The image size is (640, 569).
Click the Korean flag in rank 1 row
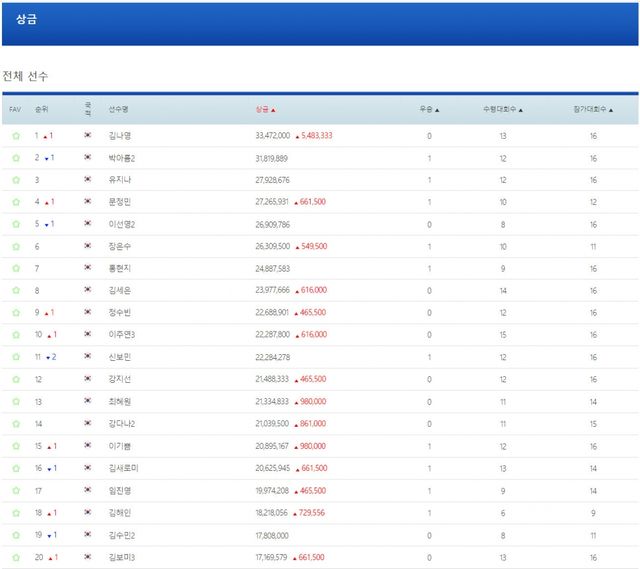point(88,135)
